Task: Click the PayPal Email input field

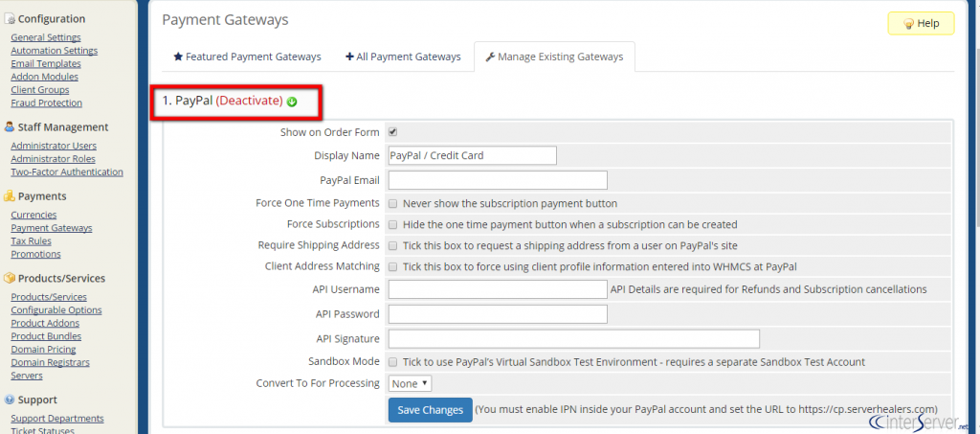Action: [x=498, y=180]
